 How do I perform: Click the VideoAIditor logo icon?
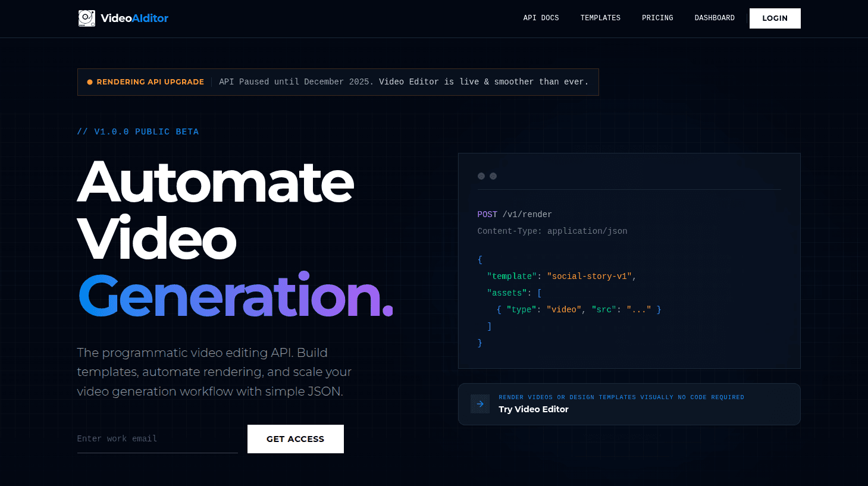(x=86, y=18)
